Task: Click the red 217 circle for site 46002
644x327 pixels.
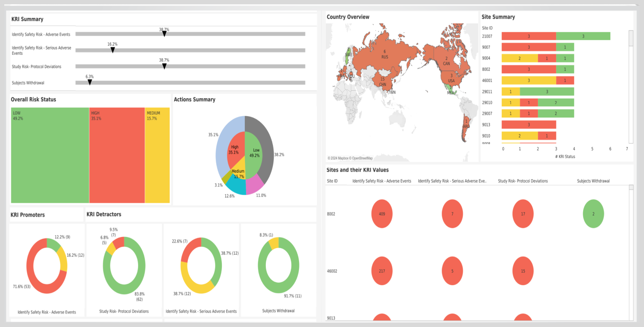Action: click(382, 271)
